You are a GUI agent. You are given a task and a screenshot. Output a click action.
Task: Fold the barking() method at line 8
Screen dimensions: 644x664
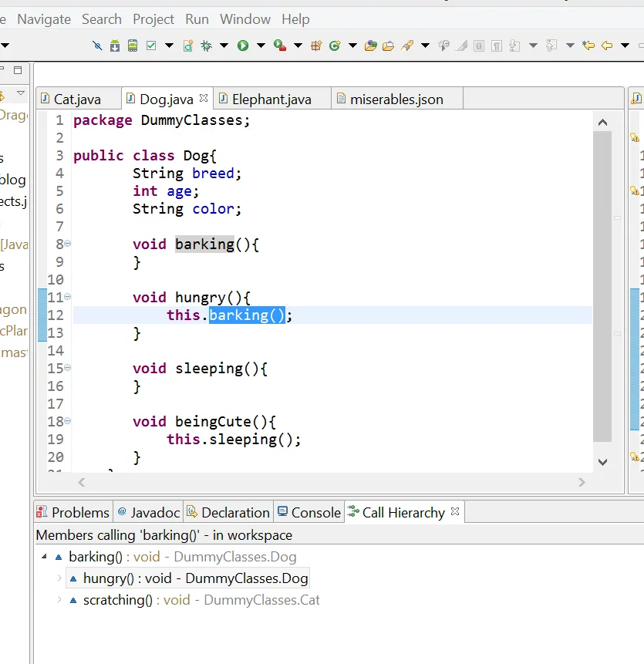(68, 244)
